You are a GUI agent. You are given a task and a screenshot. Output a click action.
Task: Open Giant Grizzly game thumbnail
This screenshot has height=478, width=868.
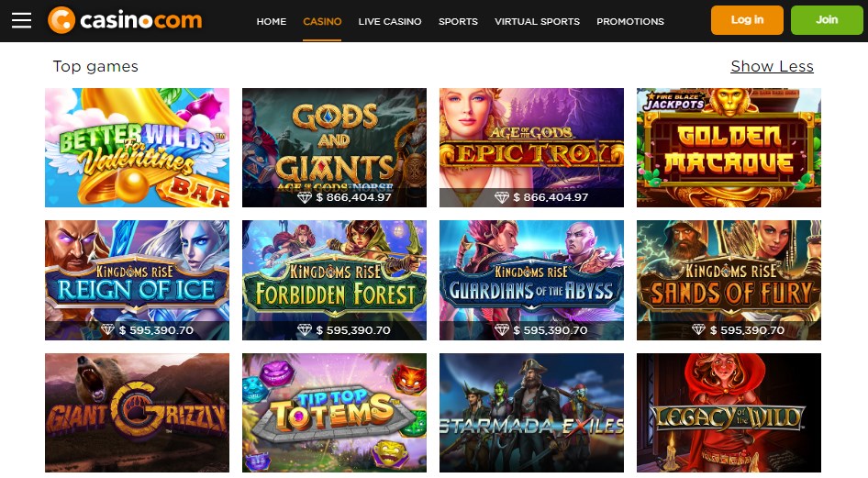[x=138, y=413]
